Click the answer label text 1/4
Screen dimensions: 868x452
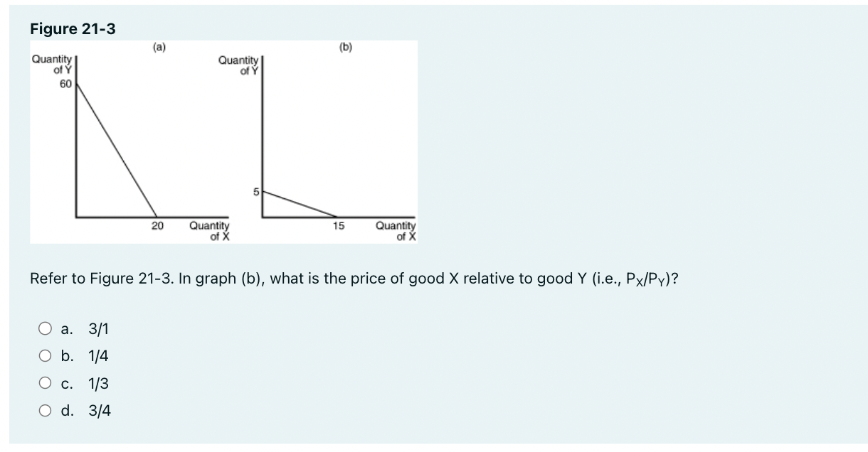[x=98, y=356]
